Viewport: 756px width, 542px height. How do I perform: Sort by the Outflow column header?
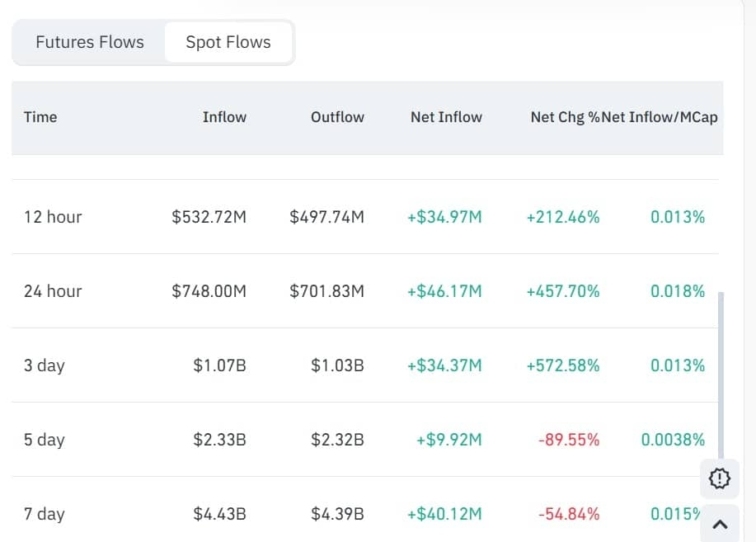point(337,117)
